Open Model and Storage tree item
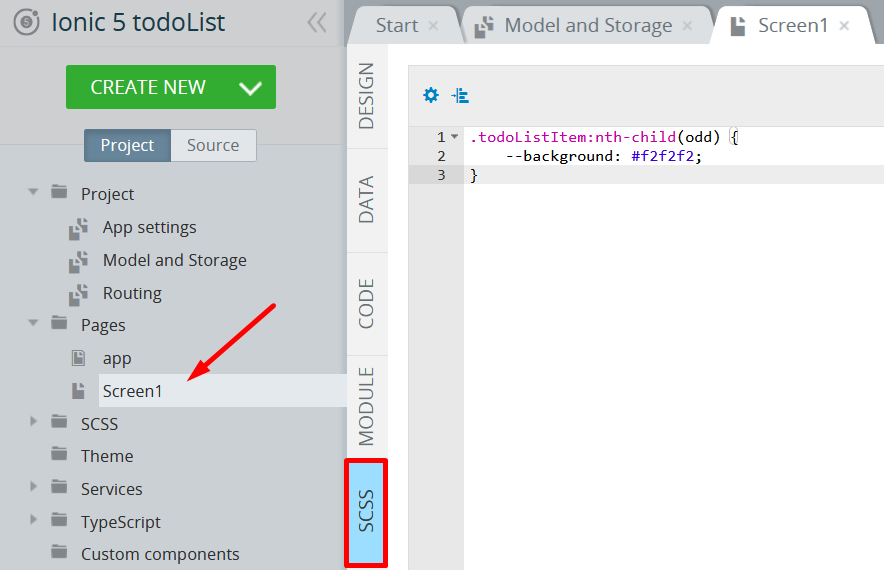This screenshot has width=884, height=570. coord(175,260)
